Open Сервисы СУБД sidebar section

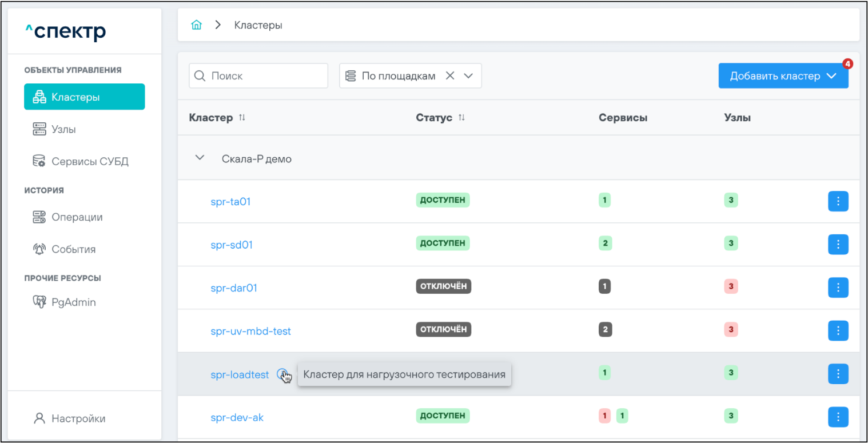pos(90,161)
